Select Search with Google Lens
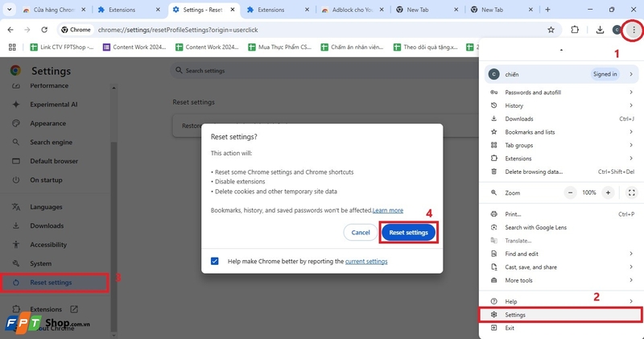This screenshot has height=339, width=644. (561, 227)
